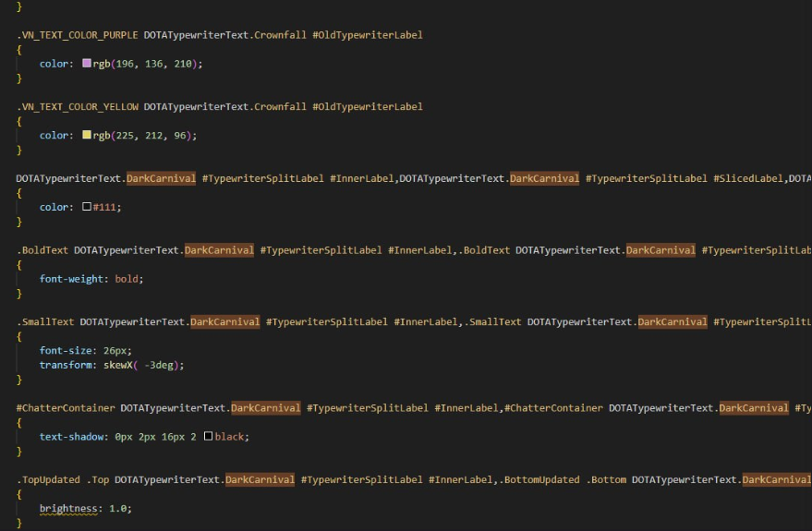Image resolution: width=812 pixels, height=531 pixels.
Task: Click the .VN_TEXT_COLOR_YELLOW selector
Action: pyautogui.click(x=78, y=106)
